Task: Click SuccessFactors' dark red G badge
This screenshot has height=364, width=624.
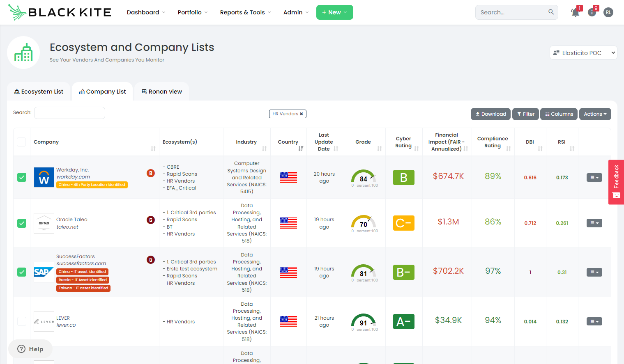Action: pyautogui.click(x=151, y=260)
